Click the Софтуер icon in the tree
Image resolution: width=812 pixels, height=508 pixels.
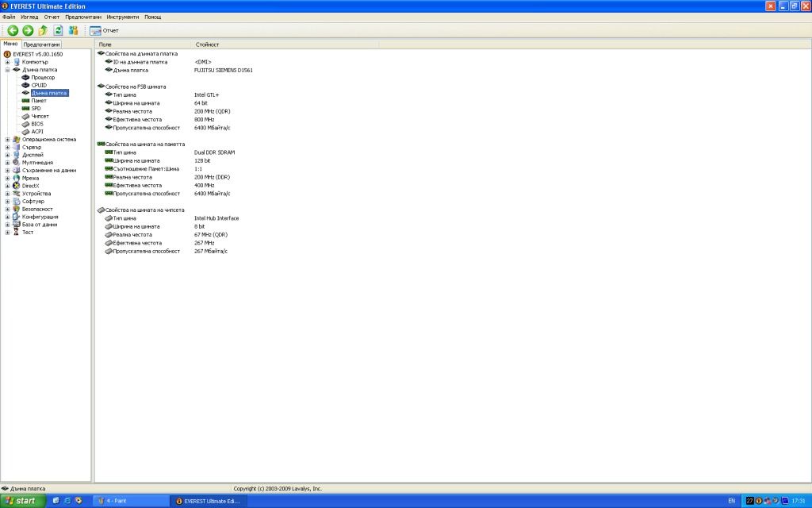tap(17, 202)
